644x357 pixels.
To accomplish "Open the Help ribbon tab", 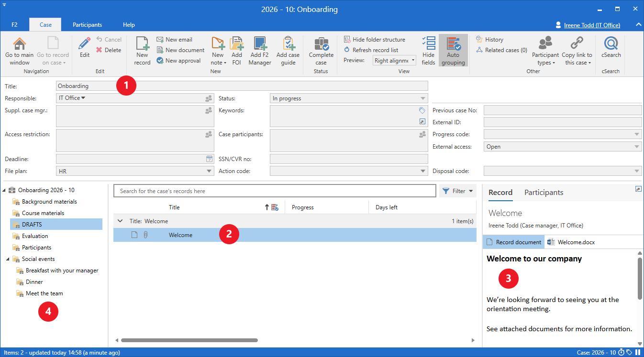I will point(129,25).
